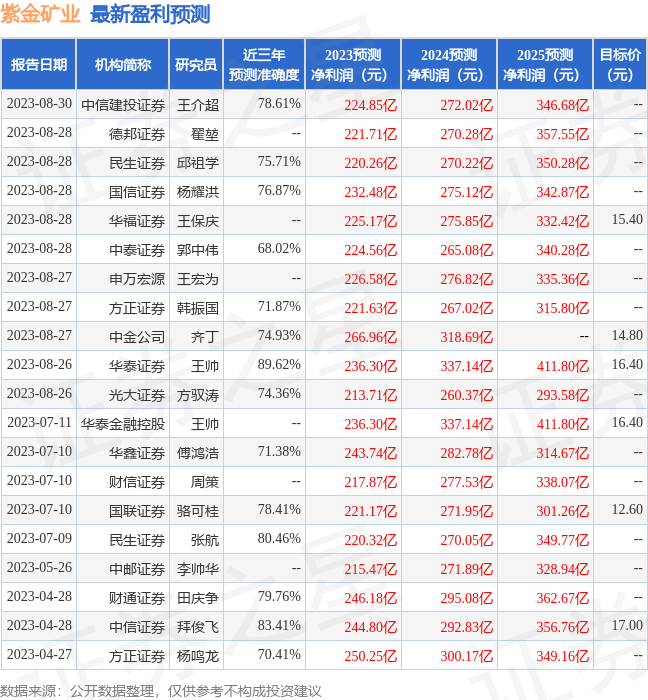Click the 紫金矿业 title text
Image resolution: width=648 pixels, height=700 pixels.
click(40, 14)
